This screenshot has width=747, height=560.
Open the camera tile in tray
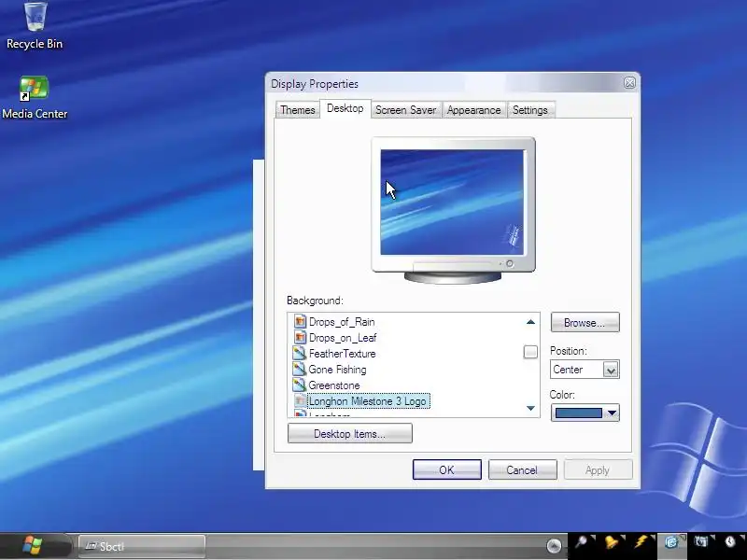701,542
